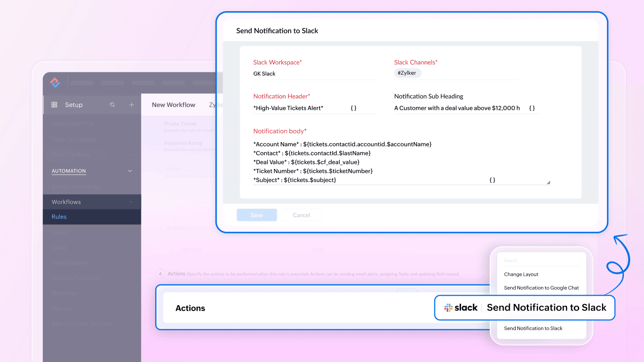Insert placeholder in Notification body
Viewport: 644px width, 362px height.
(492, 180)
